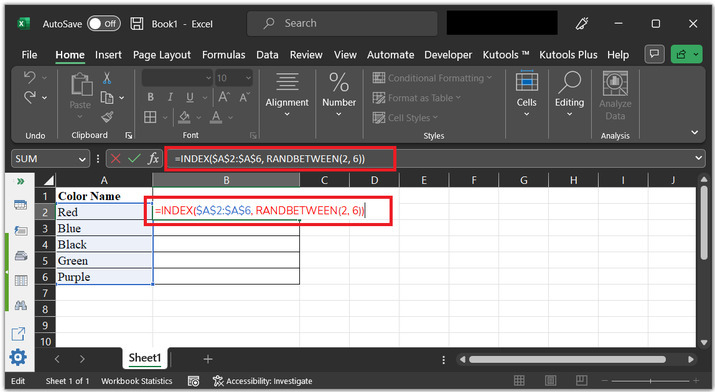Screen dimensions: 715x392
Task: Toggle Italic formatting
Action: pyautogui.click(x=170, y=97)
